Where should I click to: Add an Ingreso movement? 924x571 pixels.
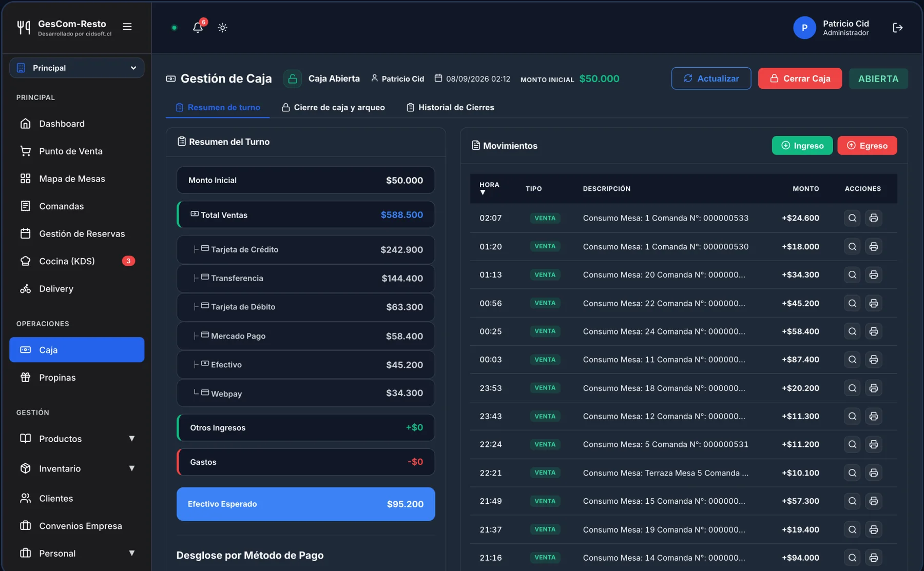click(x=802, y=146)
